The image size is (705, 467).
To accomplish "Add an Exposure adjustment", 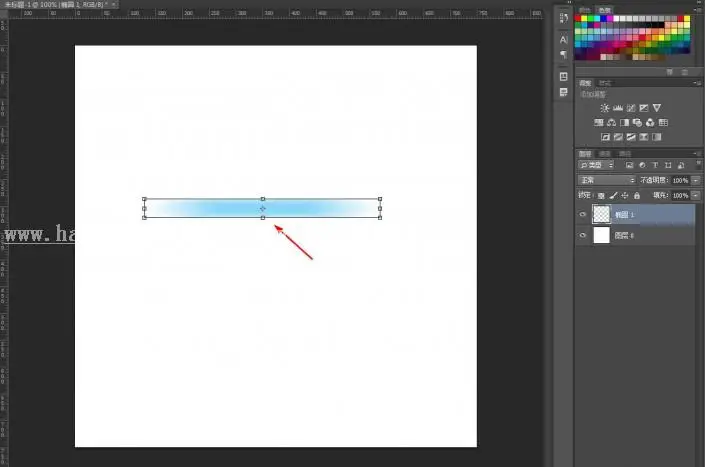I will [644, 108].
